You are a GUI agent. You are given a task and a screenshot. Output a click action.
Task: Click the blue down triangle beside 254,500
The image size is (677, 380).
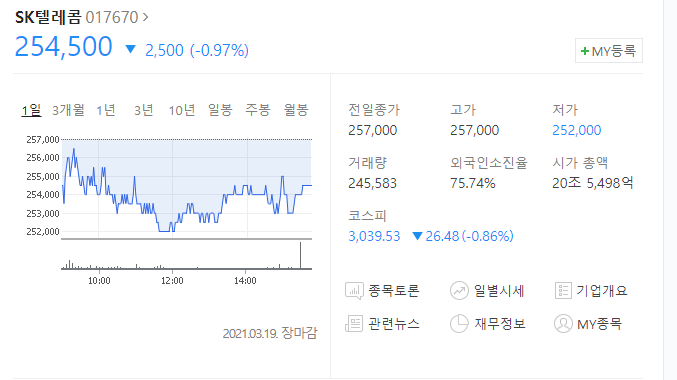130,49
